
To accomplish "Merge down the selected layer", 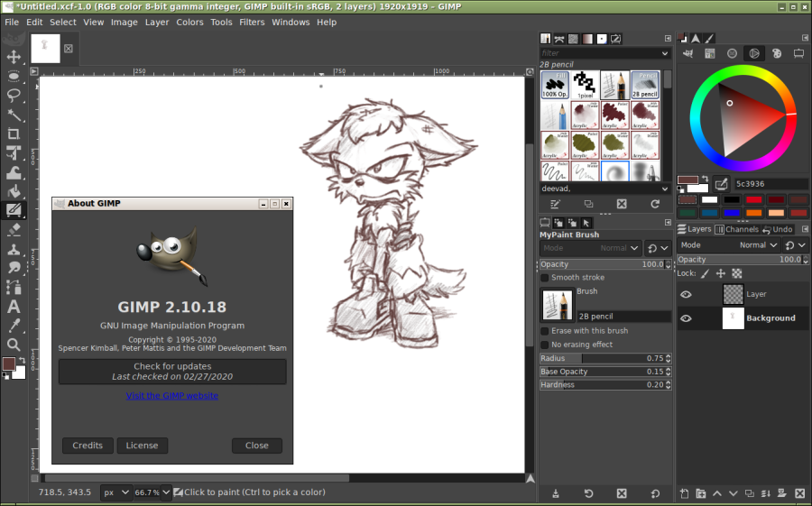I will [x=766, y=493].
